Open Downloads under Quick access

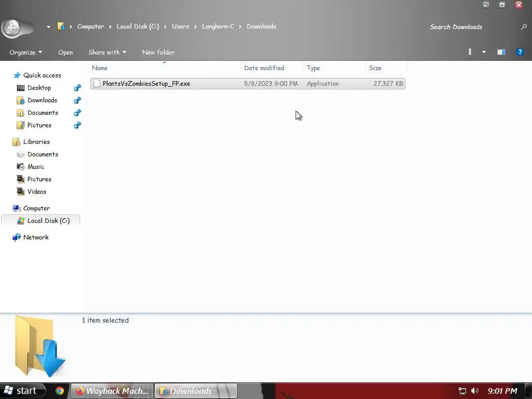point(42,100)
